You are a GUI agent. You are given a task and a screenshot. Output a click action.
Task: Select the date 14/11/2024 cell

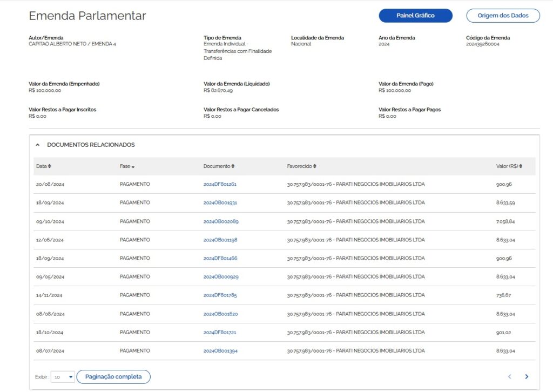pyautogui.click(x=49, y=295)
